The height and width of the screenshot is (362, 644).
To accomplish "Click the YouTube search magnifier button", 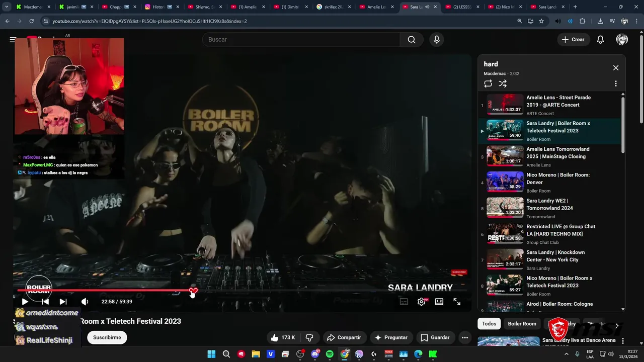I will 412,40.
